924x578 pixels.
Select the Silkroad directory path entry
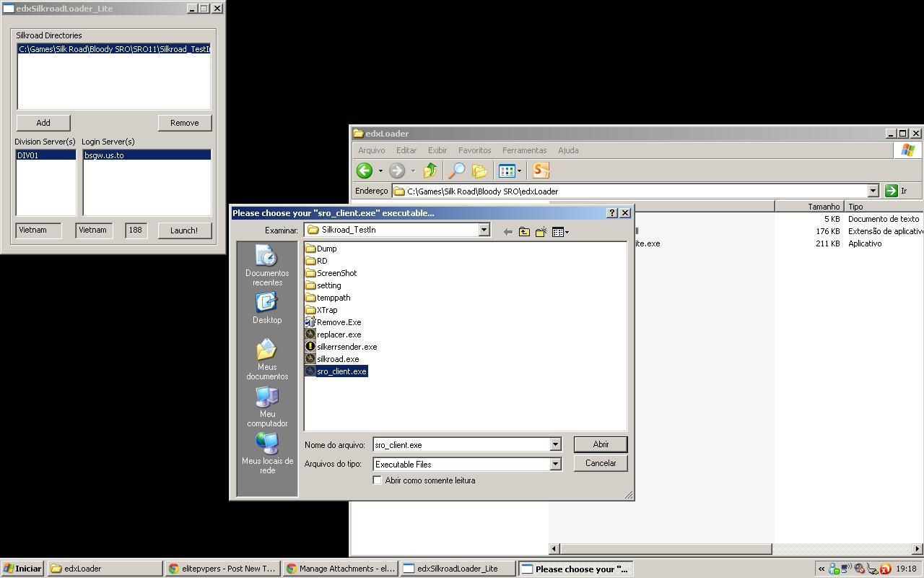(x=113, y=49)
